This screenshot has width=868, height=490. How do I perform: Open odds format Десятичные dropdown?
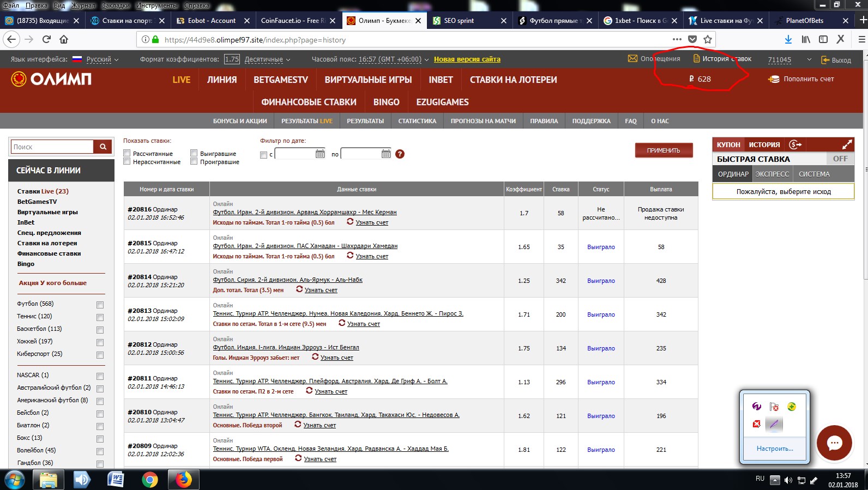(x=267, y=59)
